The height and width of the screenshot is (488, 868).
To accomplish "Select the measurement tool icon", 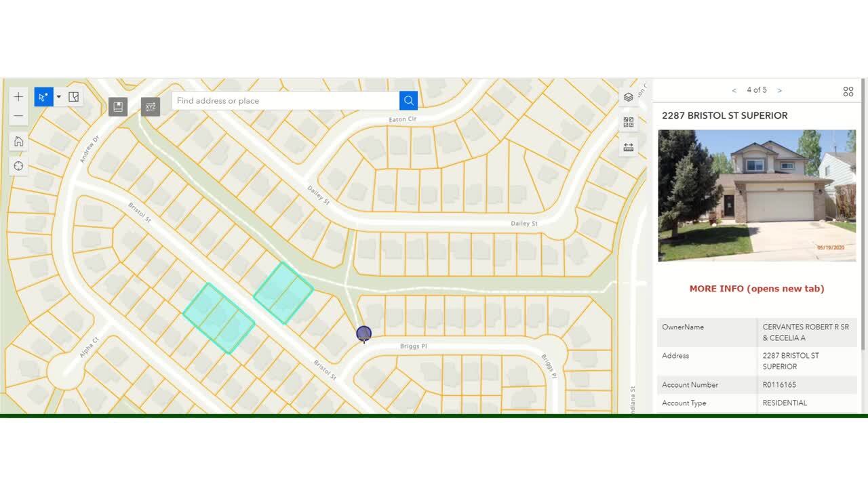I will pyautogui.click(x=629, y=147).
